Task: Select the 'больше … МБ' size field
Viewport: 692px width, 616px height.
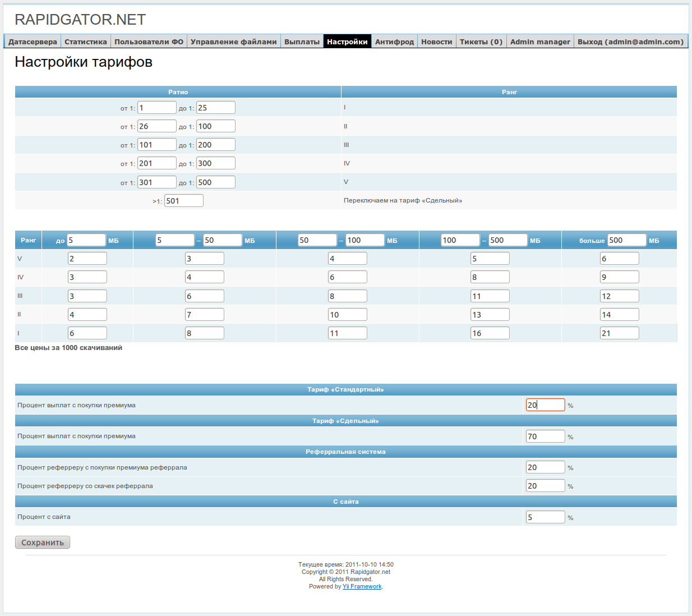Action: click(627, 240)
